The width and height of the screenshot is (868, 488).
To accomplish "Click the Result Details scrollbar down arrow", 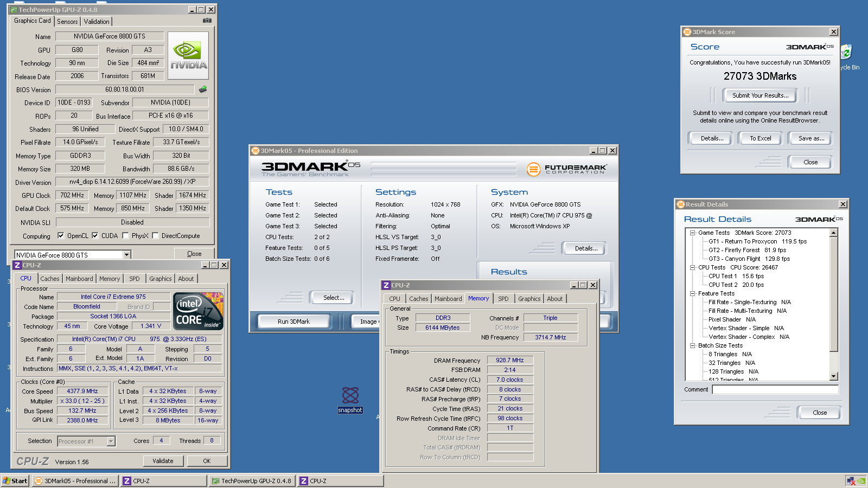I will coord(834,376).
